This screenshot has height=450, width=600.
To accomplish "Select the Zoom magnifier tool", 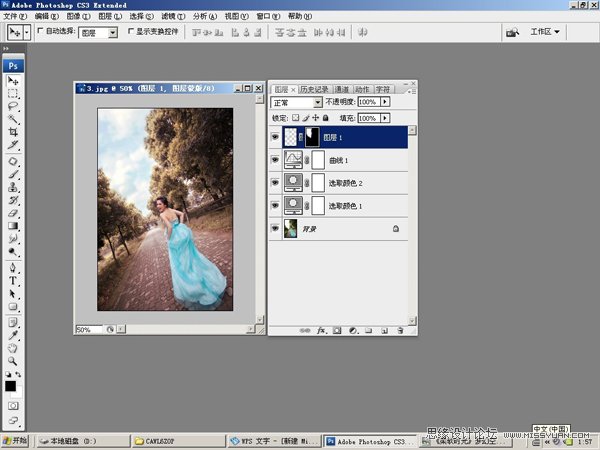I will [13, 362].
